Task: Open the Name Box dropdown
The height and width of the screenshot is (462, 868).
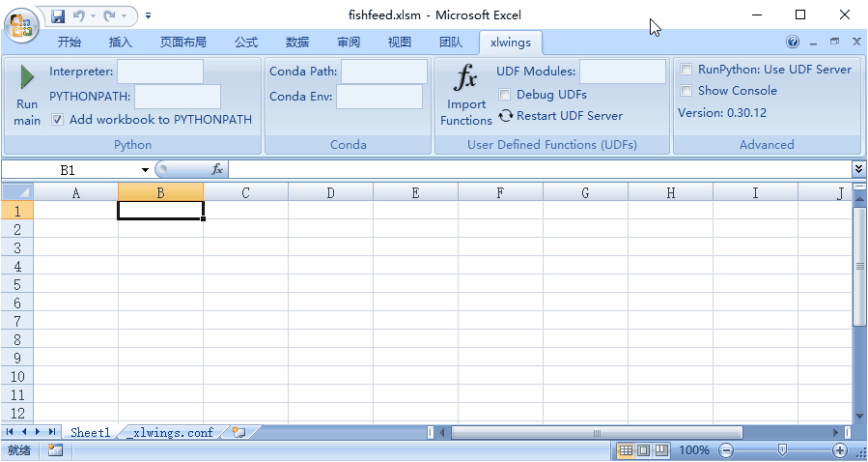Action: pos(145,170)
